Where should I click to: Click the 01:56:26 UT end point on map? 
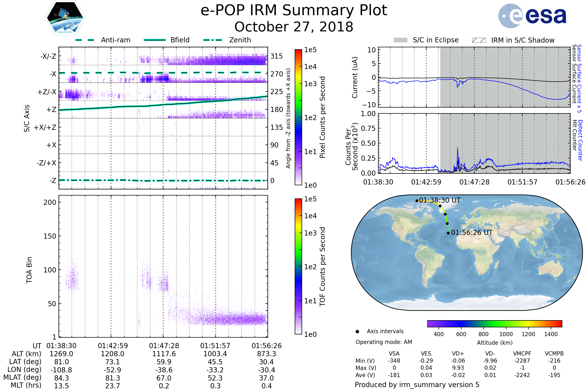(448, 233)
